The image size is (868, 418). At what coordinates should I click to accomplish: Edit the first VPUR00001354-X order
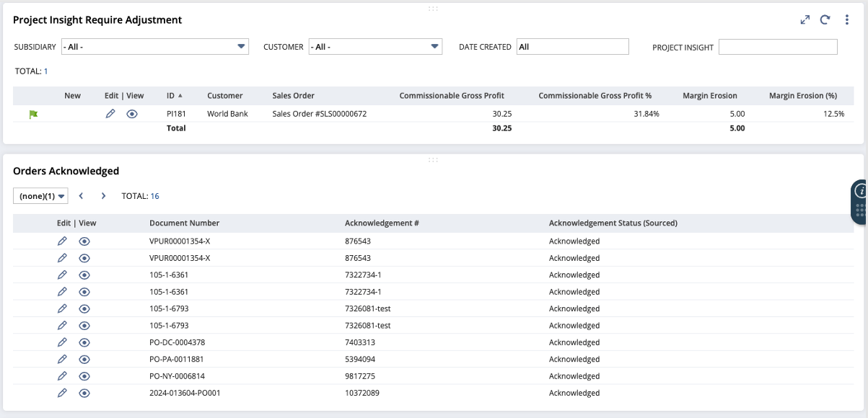pos(62,241)
